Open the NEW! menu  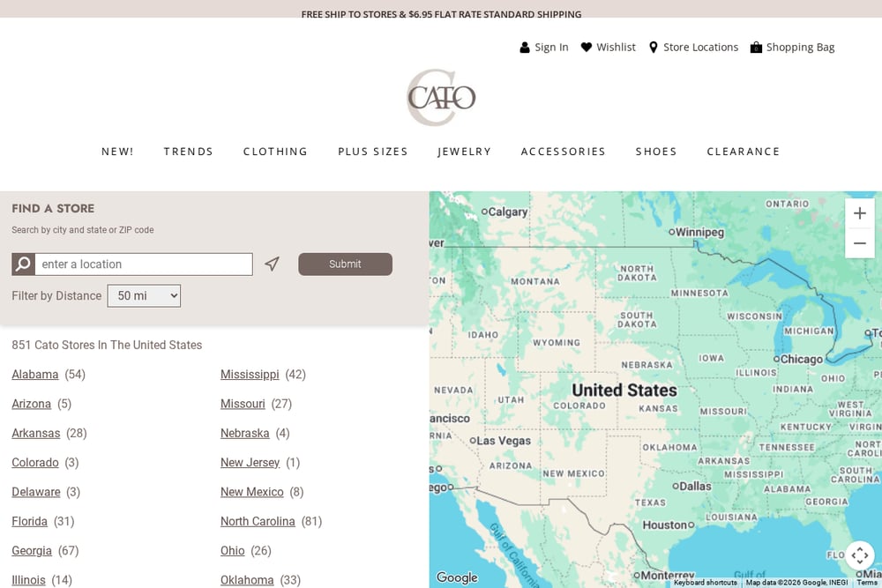coord(117,152)
